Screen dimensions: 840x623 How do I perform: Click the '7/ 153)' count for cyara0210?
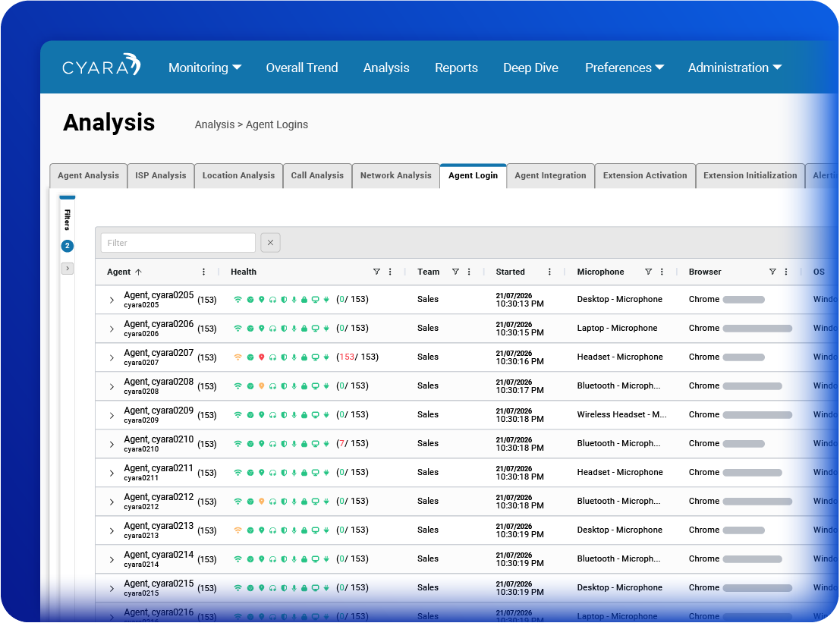354,444
